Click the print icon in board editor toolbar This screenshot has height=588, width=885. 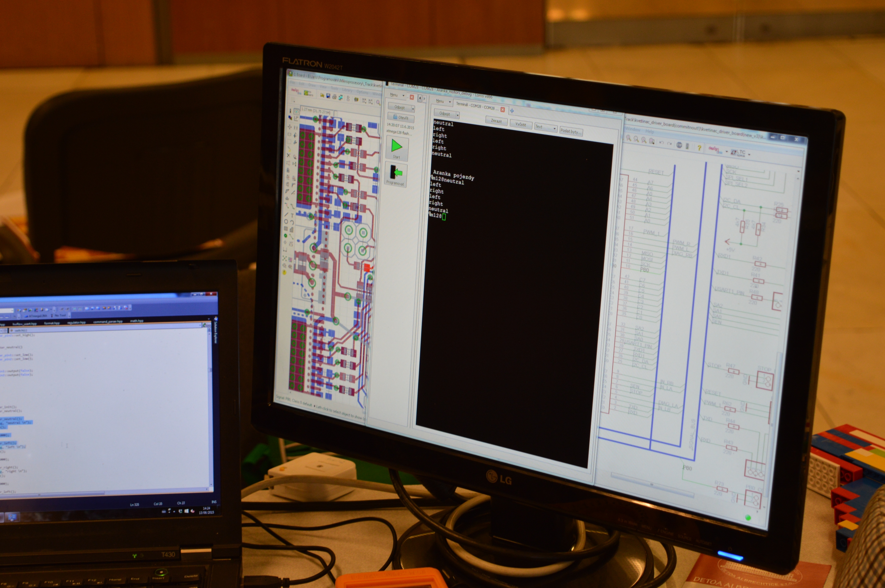click(334, 97)
